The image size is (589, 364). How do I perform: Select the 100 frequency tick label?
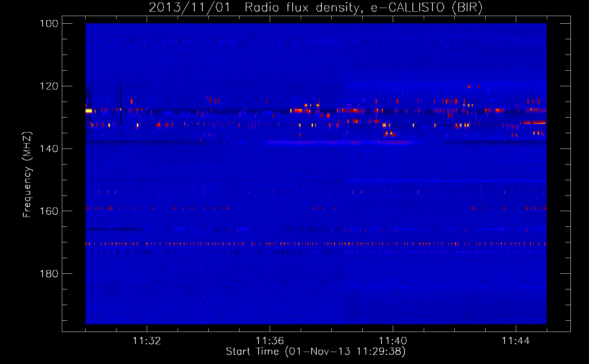pos(49,24)
